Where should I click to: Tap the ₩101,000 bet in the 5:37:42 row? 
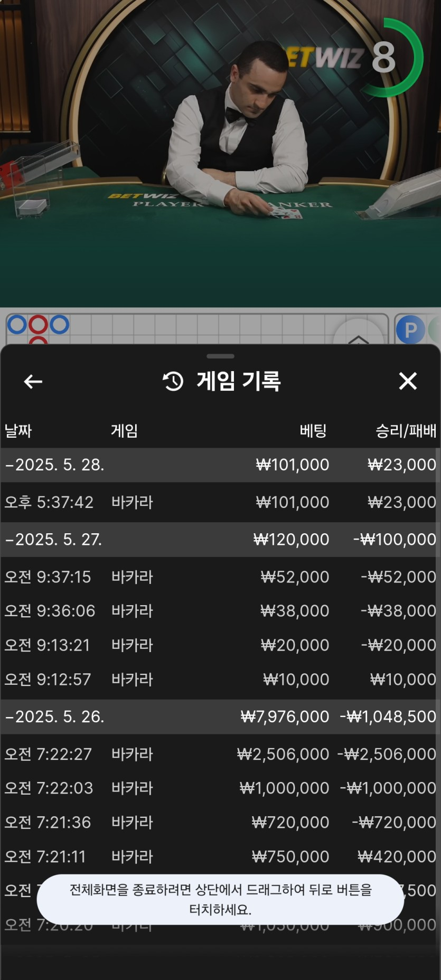click(292, 502)
